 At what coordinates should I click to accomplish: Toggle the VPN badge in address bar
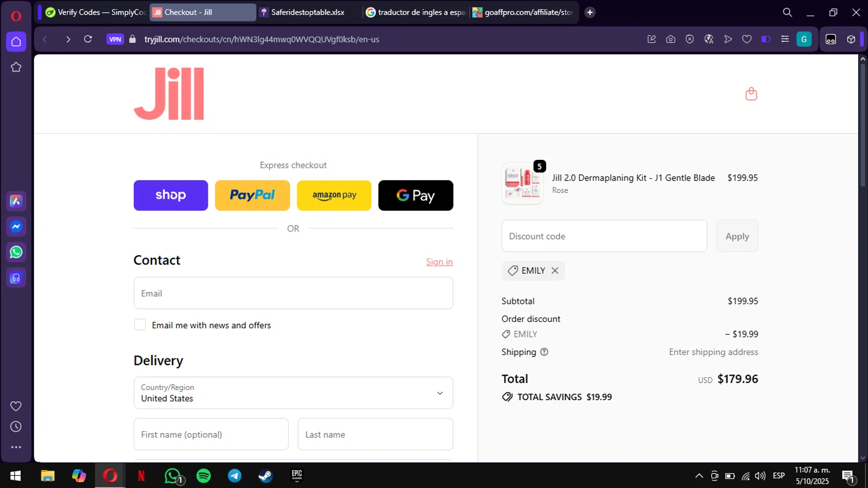[x=115, y=39]
